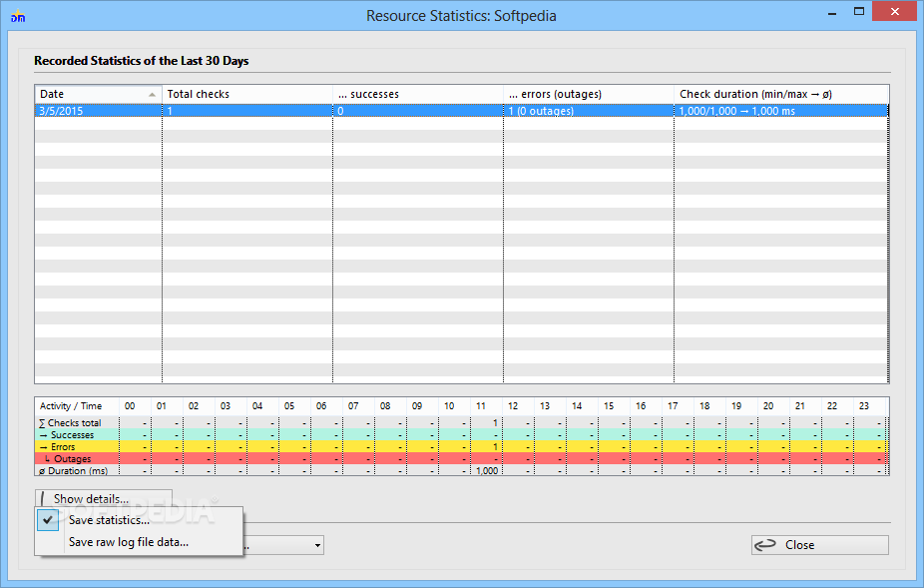
Task: Click the app icon in the title bar
Action: (x=18, y=16)
